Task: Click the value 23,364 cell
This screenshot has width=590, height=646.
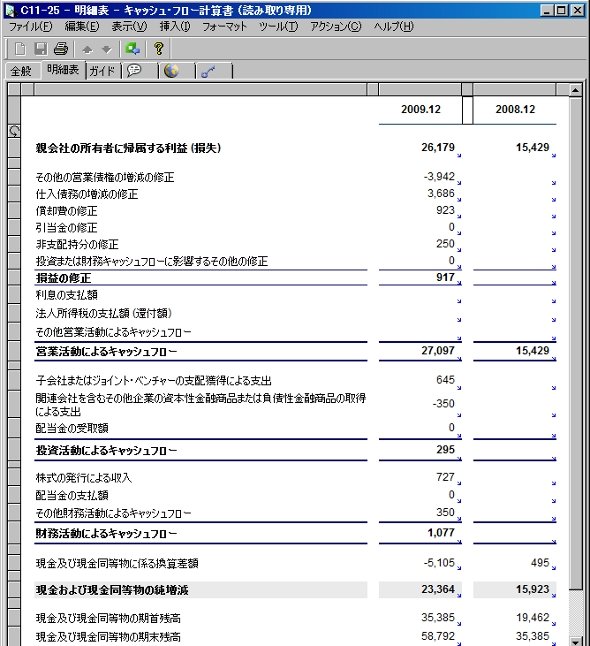Action: click(x=438, y=590)
